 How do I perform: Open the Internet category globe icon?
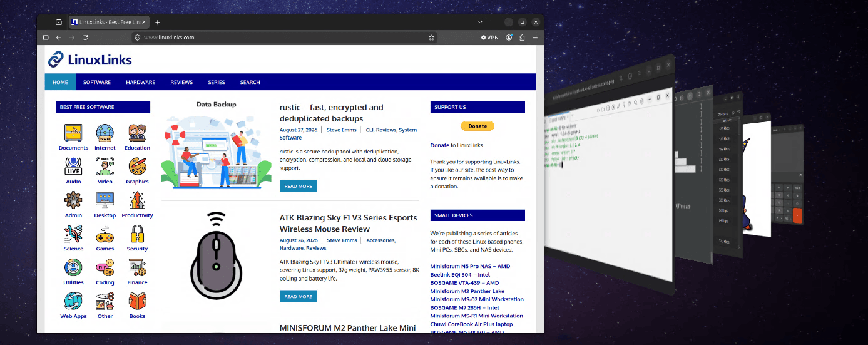point(105,133)
